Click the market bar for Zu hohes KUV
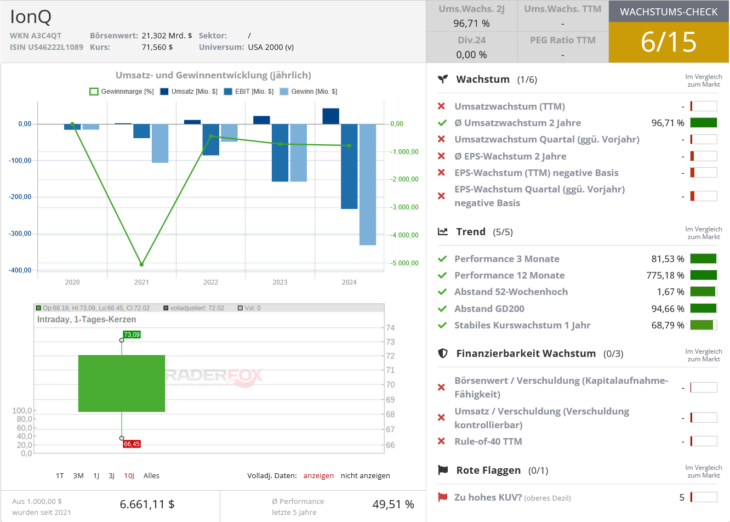This screenshot has width=730, height=522. [x=703, y=497]
